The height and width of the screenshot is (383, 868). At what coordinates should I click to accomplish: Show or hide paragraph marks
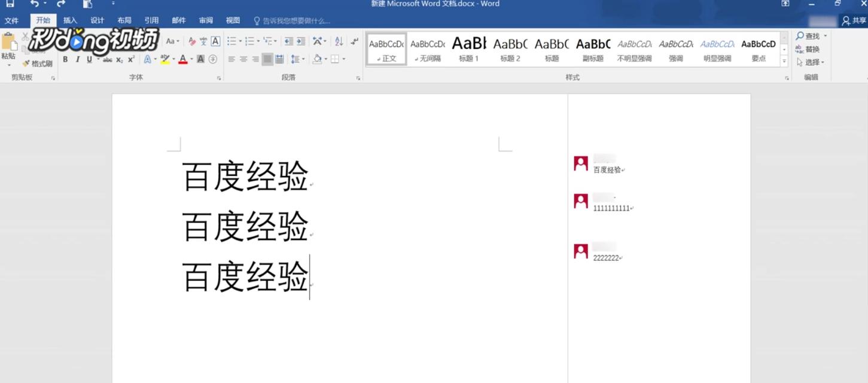pyautogui.click(x=355, y=41)
